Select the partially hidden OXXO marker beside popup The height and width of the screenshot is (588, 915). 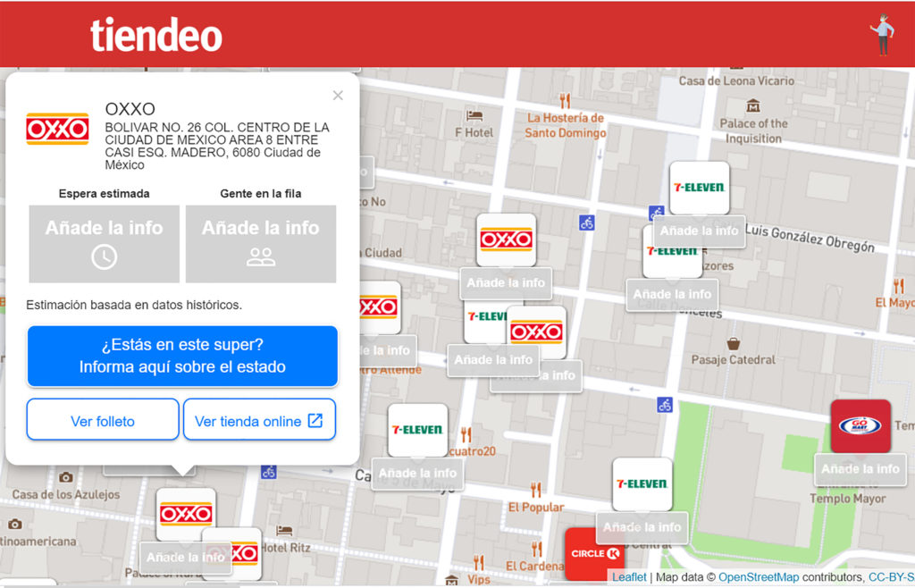click(379, 307)
